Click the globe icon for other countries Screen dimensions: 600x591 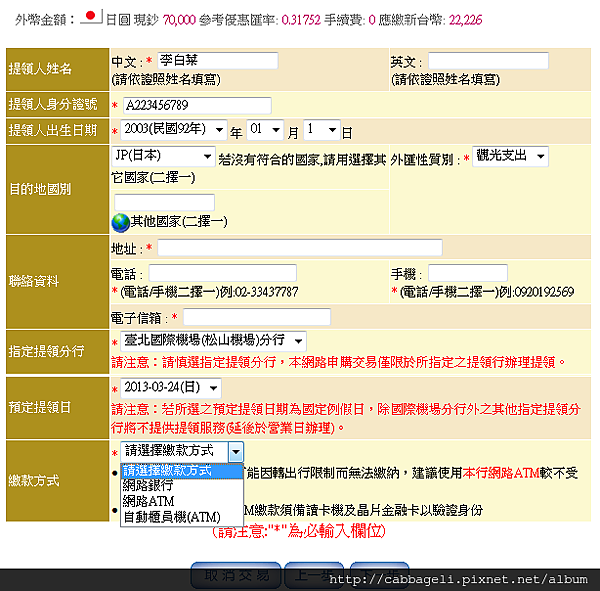pyautogui.click(x=121, y=223)
